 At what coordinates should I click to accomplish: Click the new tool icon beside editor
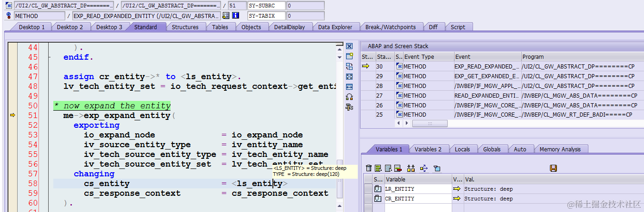[x=349, y=56]
